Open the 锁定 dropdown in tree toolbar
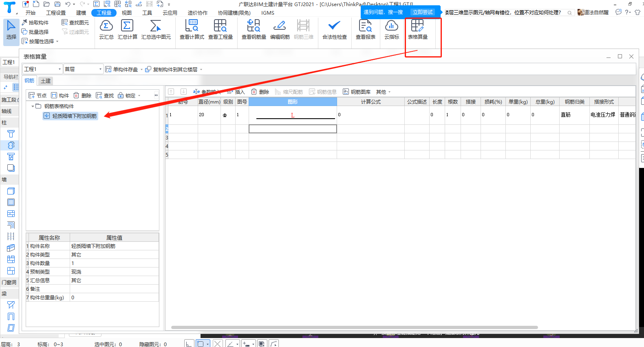The width and height of the screenshot is (644, 347). 139,95
